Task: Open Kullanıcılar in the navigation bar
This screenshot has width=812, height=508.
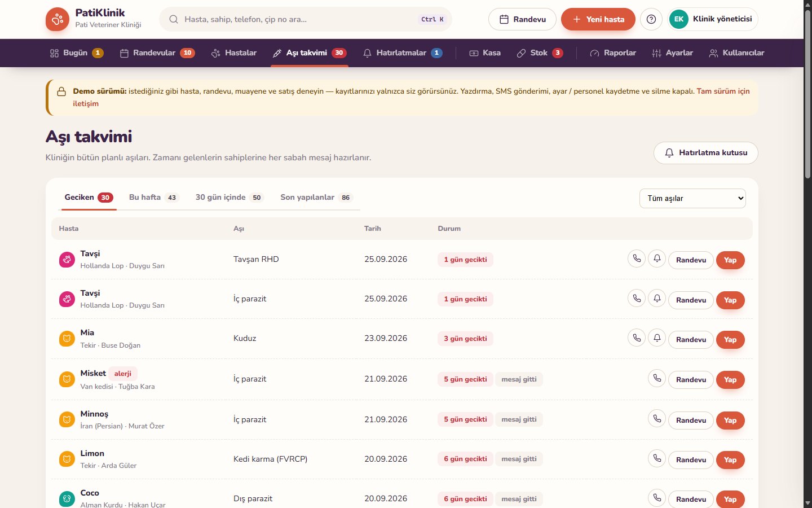Action: [737, 53]
